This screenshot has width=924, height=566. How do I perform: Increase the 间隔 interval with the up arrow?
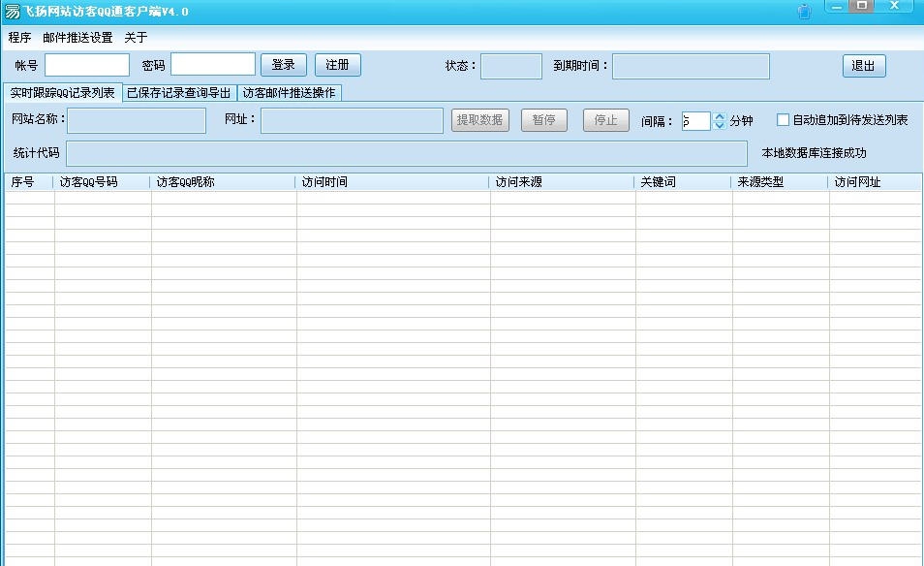(719, 115)
